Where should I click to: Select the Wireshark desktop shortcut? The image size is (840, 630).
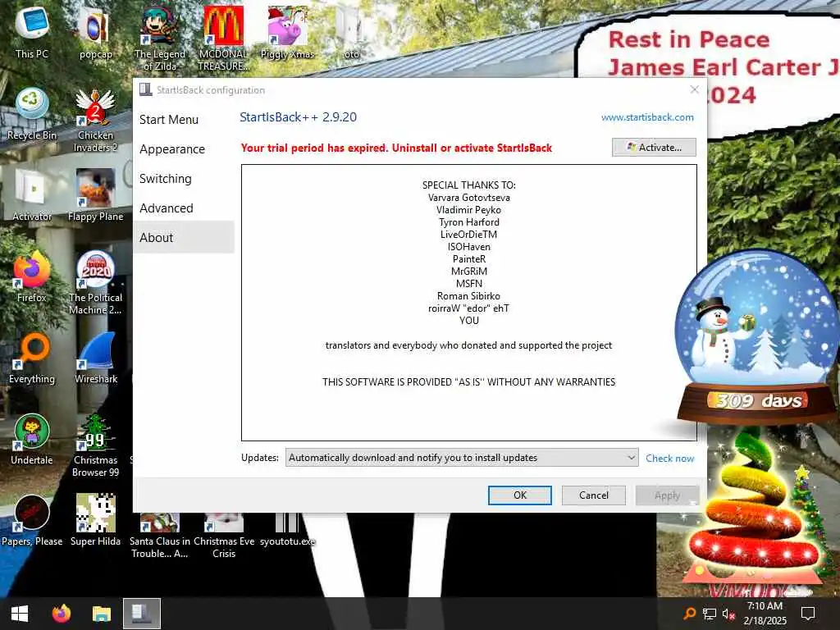[x=95, y=358]
